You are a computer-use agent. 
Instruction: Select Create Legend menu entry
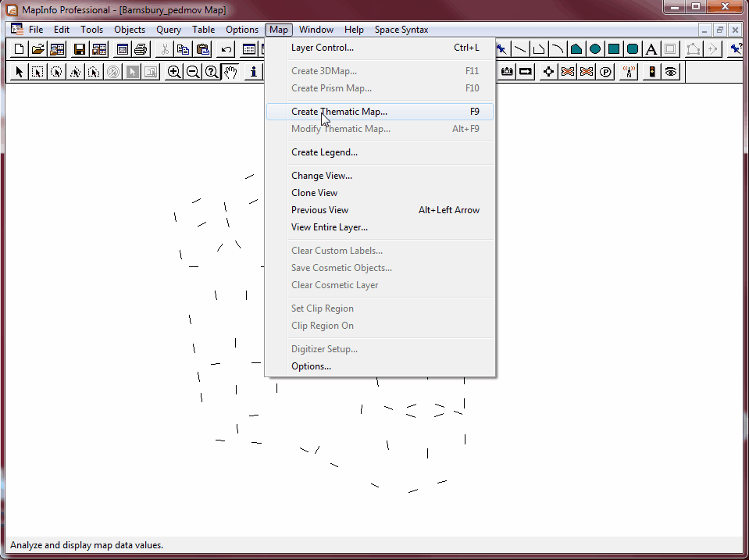(x=380, y=152)
